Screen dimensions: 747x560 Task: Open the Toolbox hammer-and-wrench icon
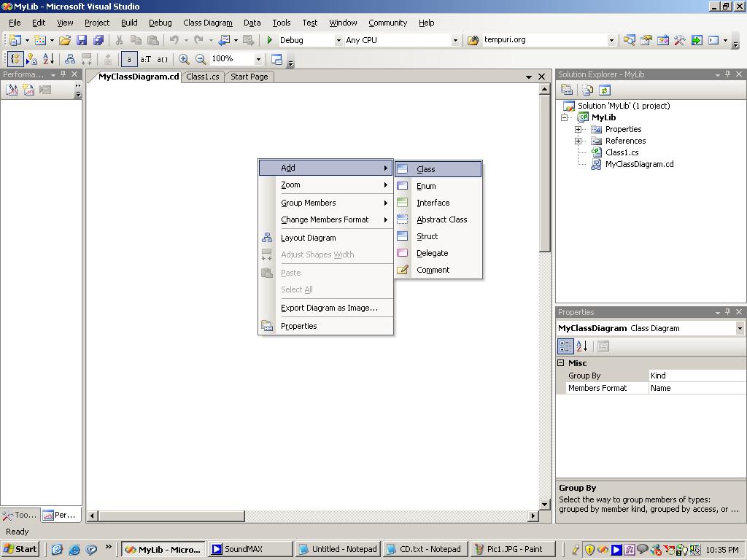tap(679, 40)
